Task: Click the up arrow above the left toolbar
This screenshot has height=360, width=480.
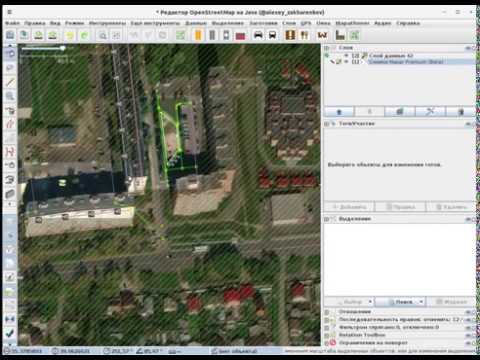Action: pyautogui.click(x=10, y=45)
